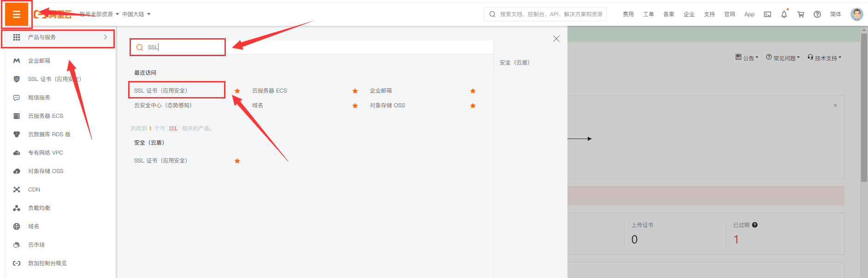
Task: Open 云服务器 ECS icon in sidebar
Action: (17, 116)
